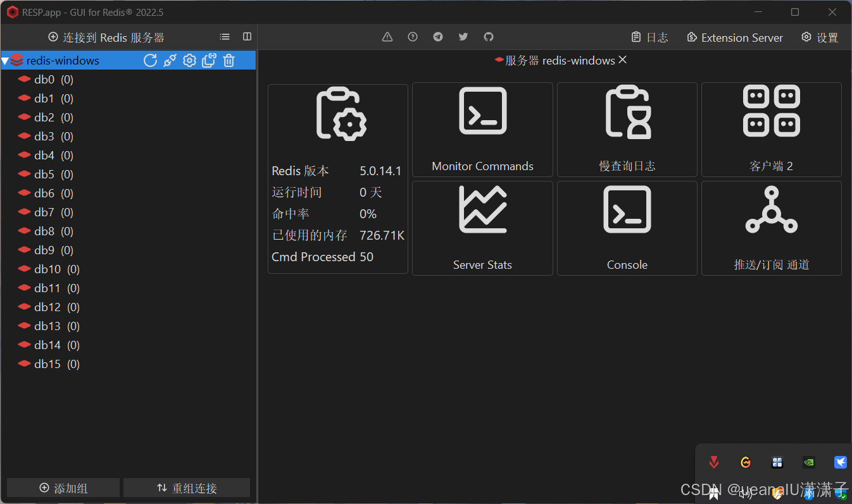Click 连接到 Redis 服务器 button
The height and width of the screenshot is (504, 852).
(x=106, y=37)
